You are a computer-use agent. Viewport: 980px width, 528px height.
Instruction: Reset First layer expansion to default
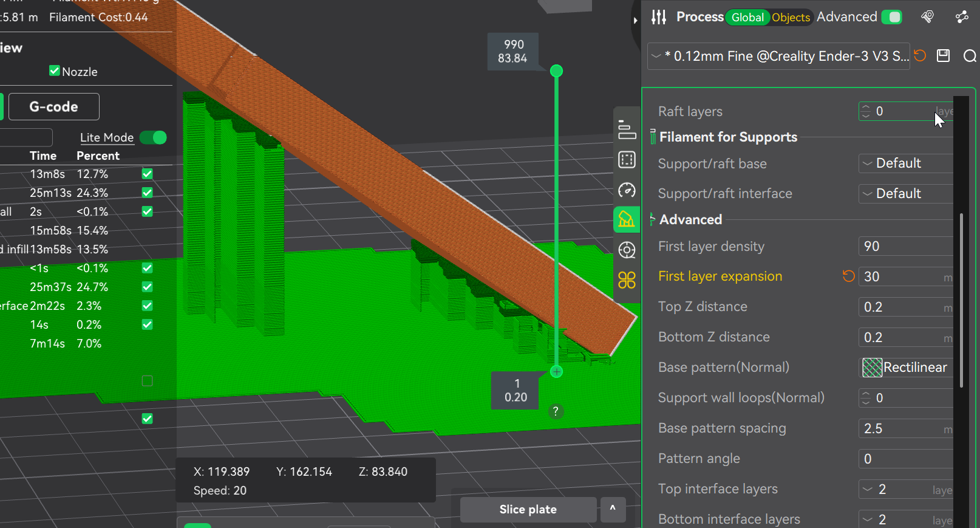tap(848, 276)
